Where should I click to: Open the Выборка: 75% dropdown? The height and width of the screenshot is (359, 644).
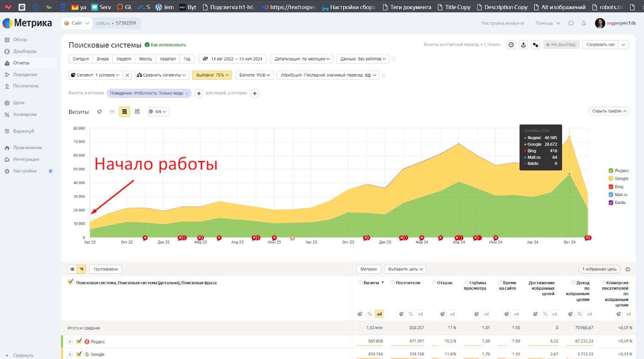(212, 75)
